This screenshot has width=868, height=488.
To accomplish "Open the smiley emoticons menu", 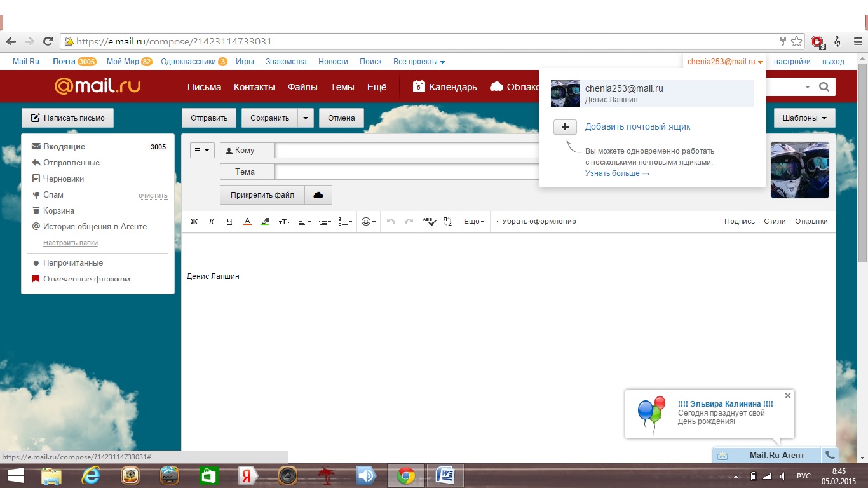I will pyautogui.click(x=368, y=222).
